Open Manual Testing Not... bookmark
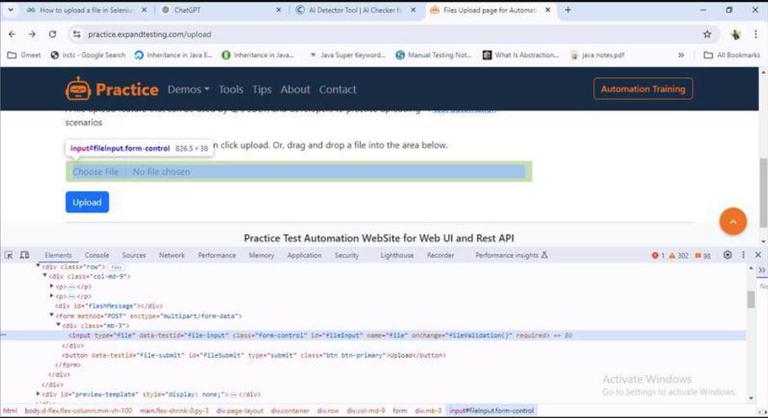The height and width of the screenshot is (418, 768). [433, 55]
